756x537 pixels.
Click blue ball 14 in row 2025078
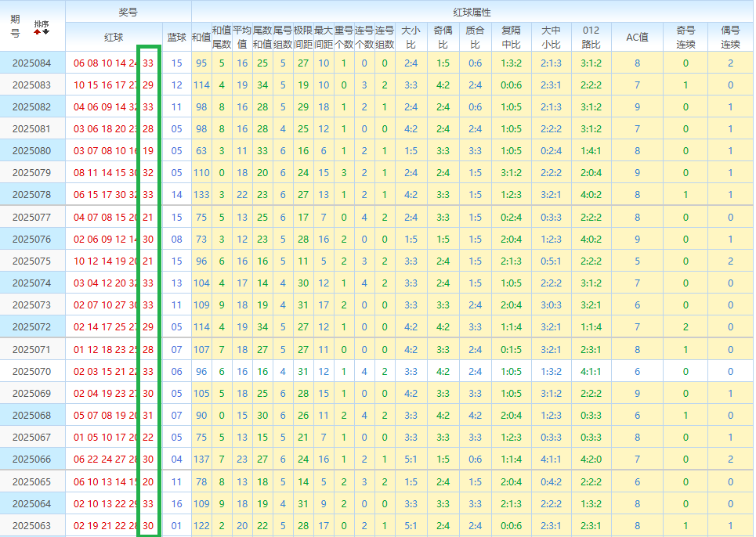coord(177,195)
